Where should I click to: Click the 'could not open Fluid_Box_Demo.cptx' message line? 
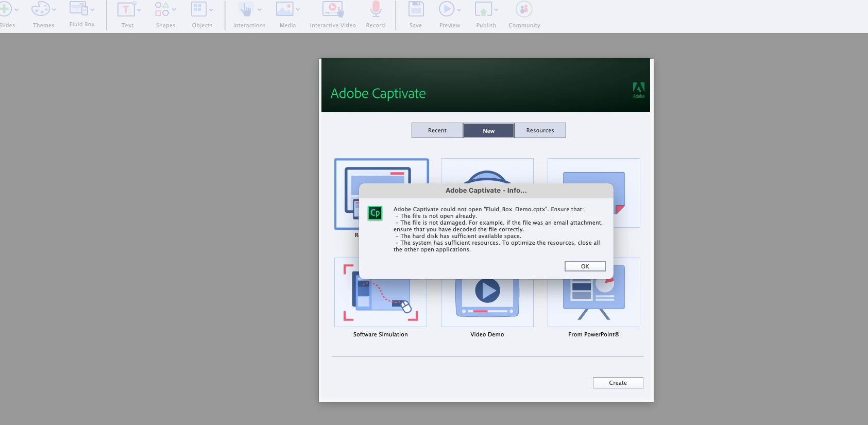[x=489, y=209]
